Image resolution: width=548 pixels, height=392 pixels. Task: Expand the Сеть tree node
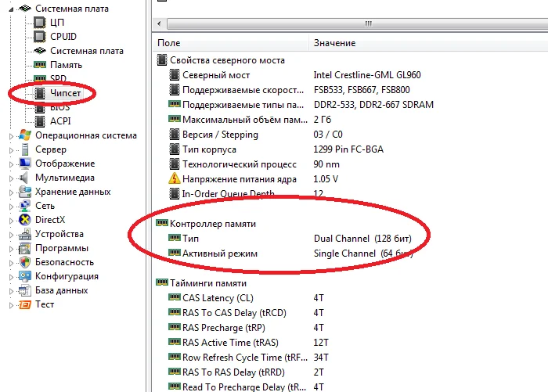11,207
